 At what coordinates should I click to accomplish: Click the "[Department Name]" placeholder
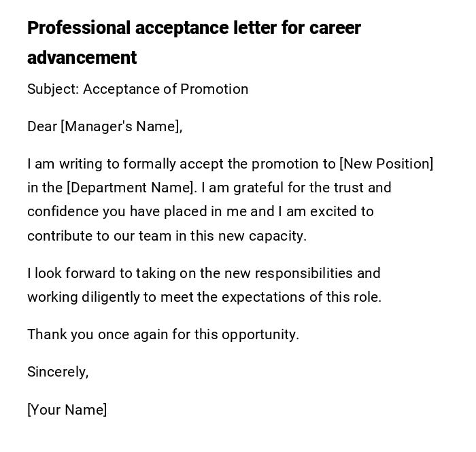coord(131,188)
